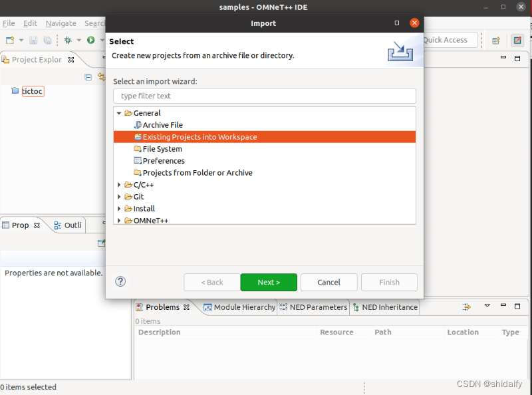This screenshot has width=532, height=395.
Task: Click the Simulation perspective icon top right
Action: [517, 40]
